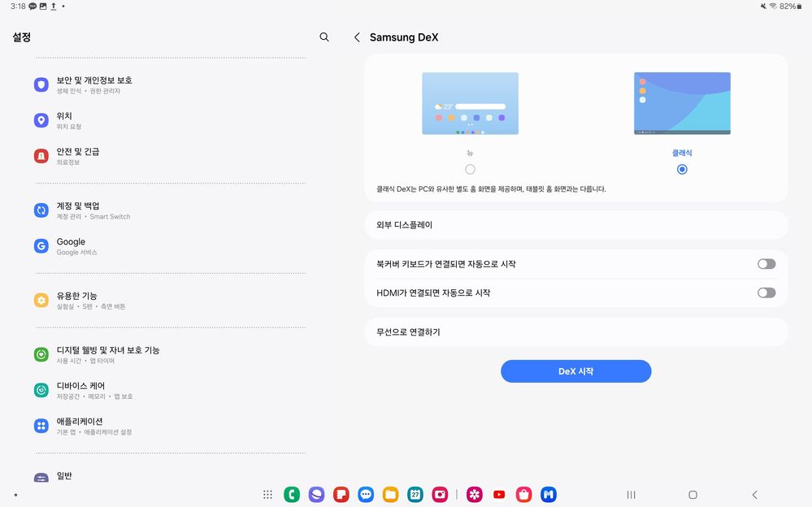The width and height of the screenshot is (812, 507).
Task: Open 디바이스 케어 settings entry
Action: coord(170,390)
